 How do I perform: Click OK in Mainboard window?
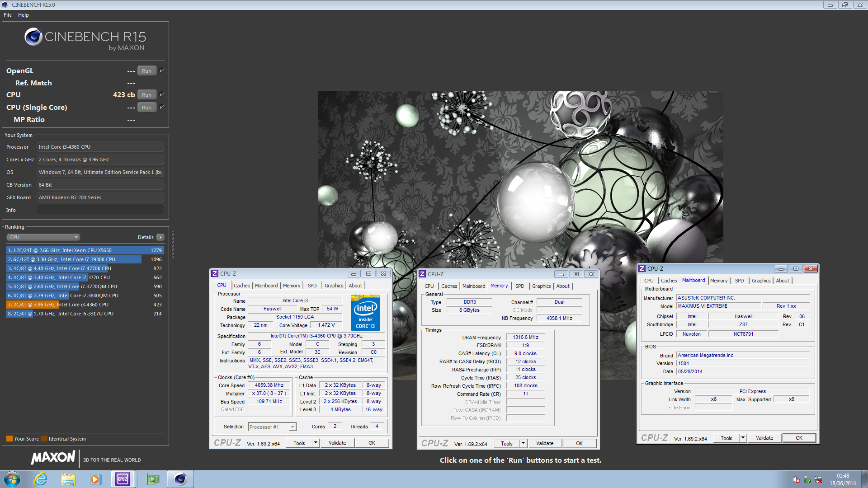coord(799,438)
